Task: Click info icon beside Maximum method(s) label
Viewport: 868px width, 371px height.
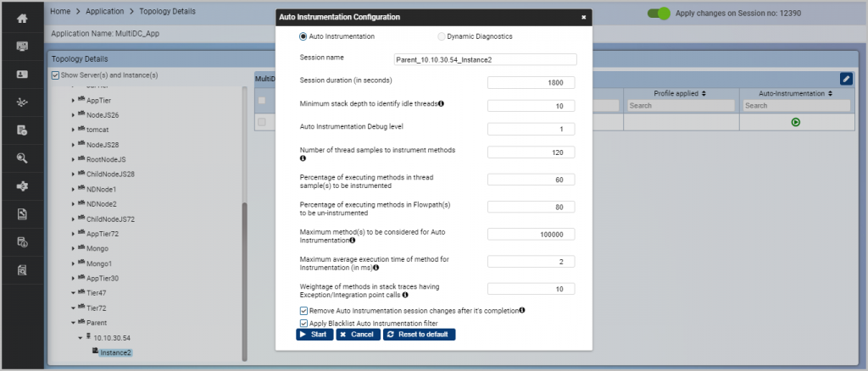Action: pos(353,241)
